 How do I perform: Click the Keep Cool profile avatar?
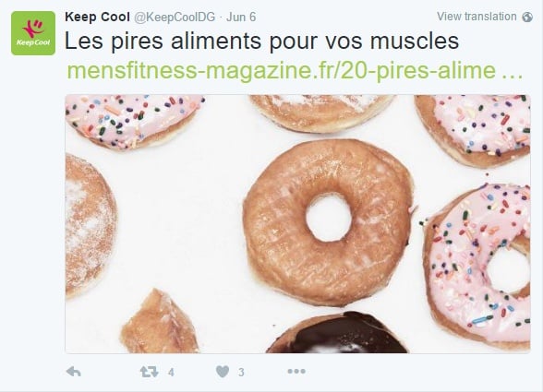33,33
